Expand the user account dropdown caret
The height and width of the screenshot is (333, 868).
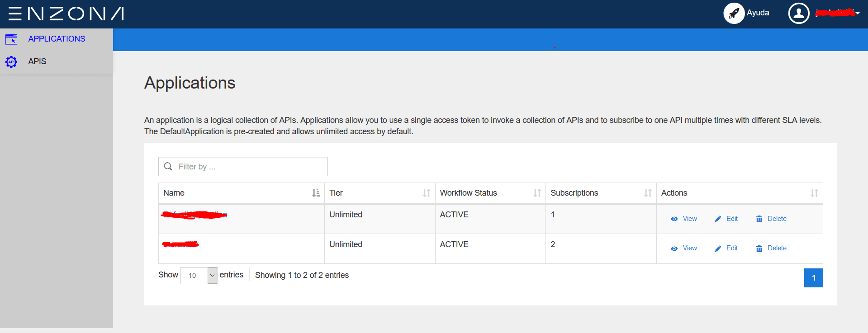point(858,13)
